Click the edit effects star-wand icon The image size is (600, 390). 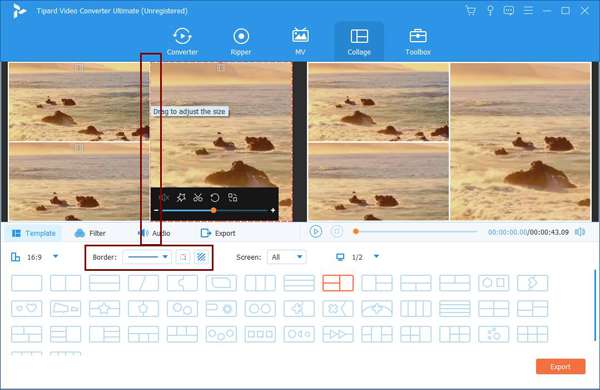[x=181, y=197]
